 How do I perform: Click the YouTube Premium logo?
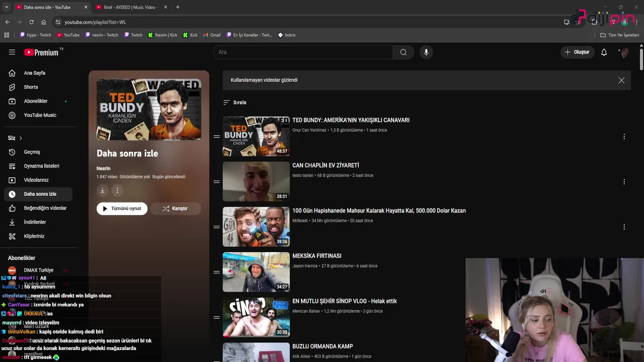click(x=41, y=52)
